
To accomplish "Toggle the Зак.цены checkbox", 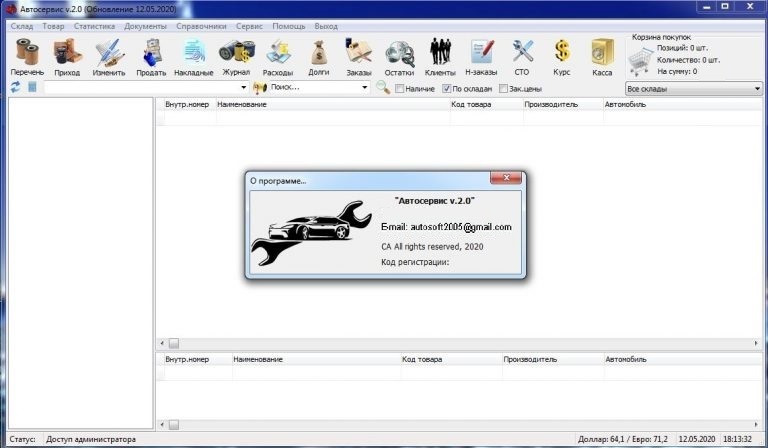I will click(500, 88).
